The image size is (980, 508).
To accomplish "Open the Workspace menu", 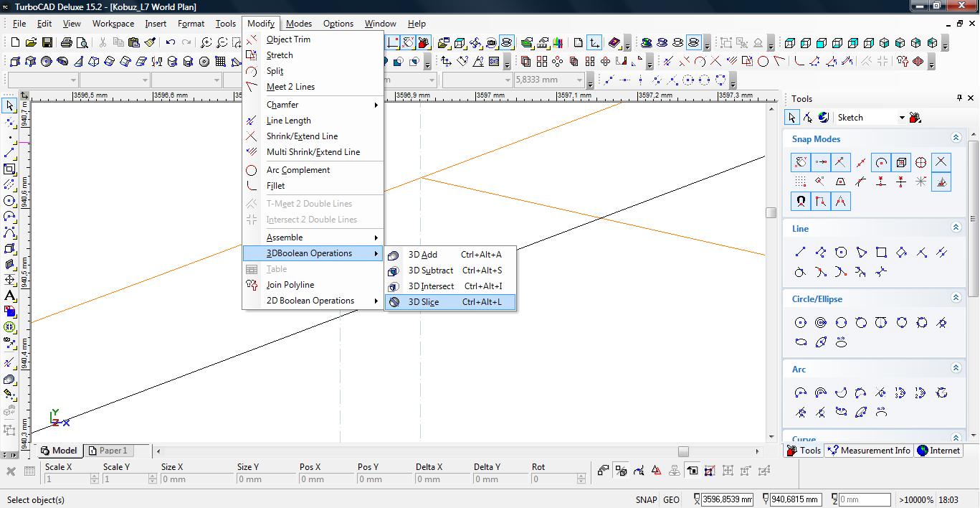I will 113,24.
